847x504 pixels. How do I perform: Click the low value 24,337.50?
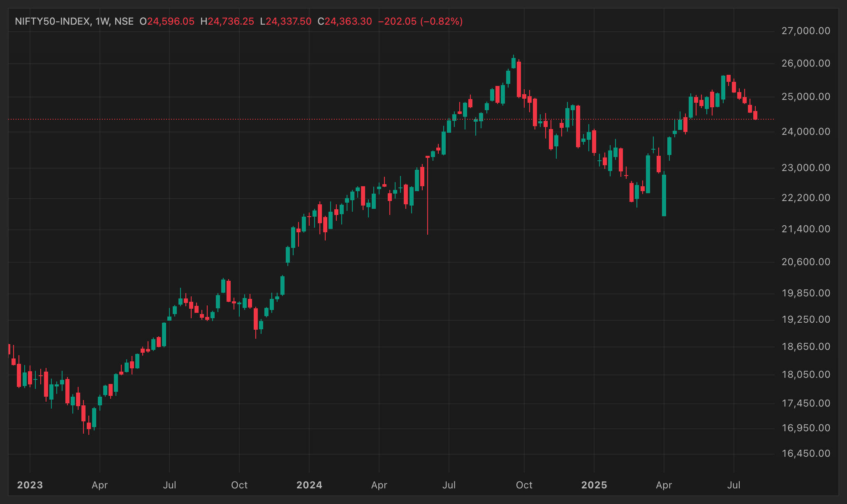tap(289, 21)
